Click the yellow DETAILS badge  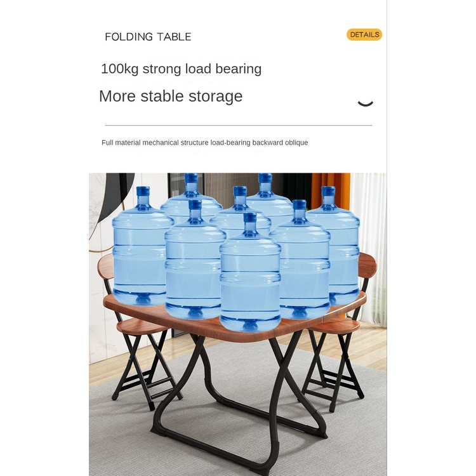(x=364, y=35)
